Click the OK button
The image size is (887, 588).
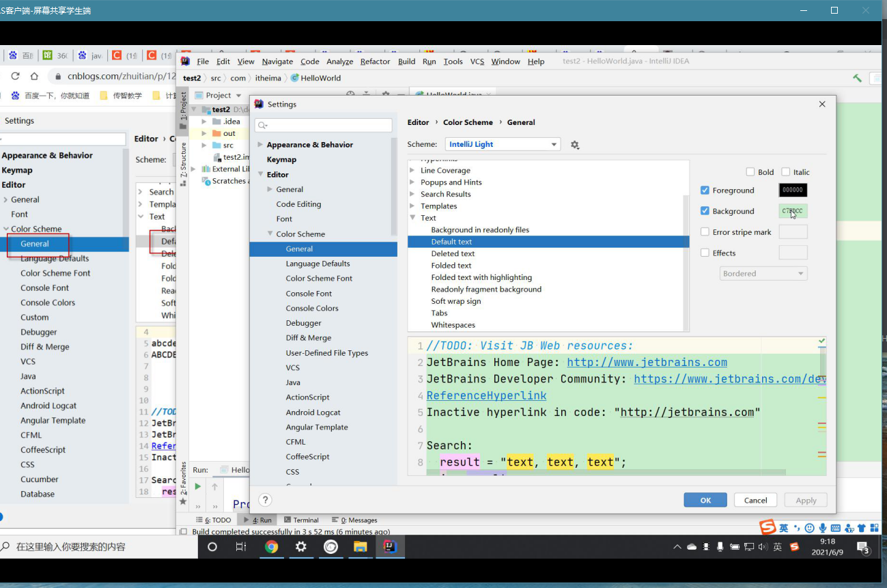[705, 500]
